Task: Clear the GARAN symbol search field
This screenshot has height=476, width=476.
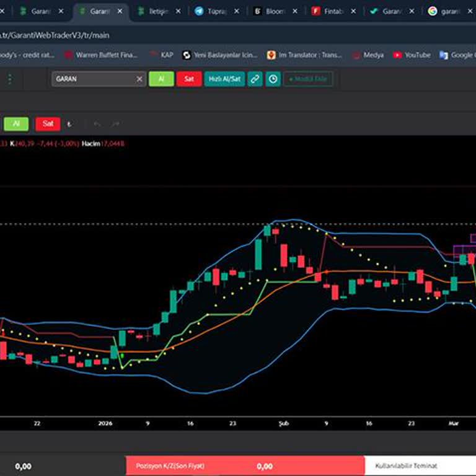Action: click(x=139, y=79)
